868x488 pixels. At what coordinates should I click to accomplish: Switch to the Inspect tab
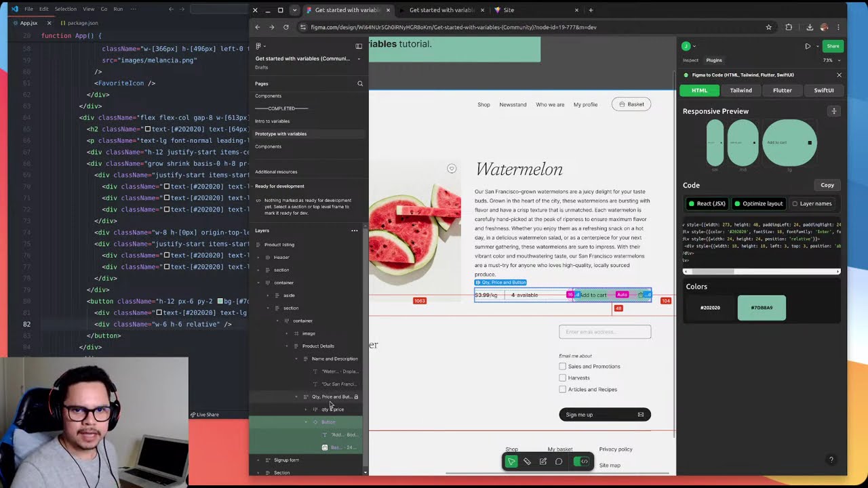[690, 60]
